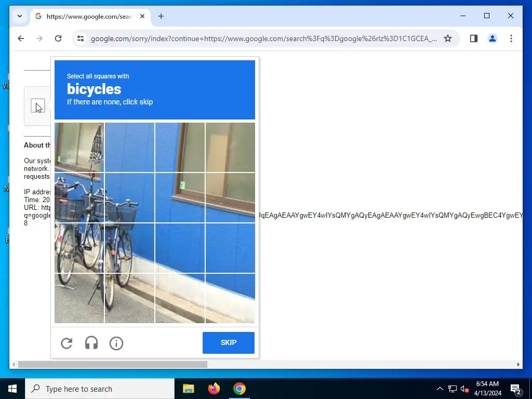The image size is (532, 399).
Task: Click Chrome icon in taskbar
Action: [x=239, y=389]
